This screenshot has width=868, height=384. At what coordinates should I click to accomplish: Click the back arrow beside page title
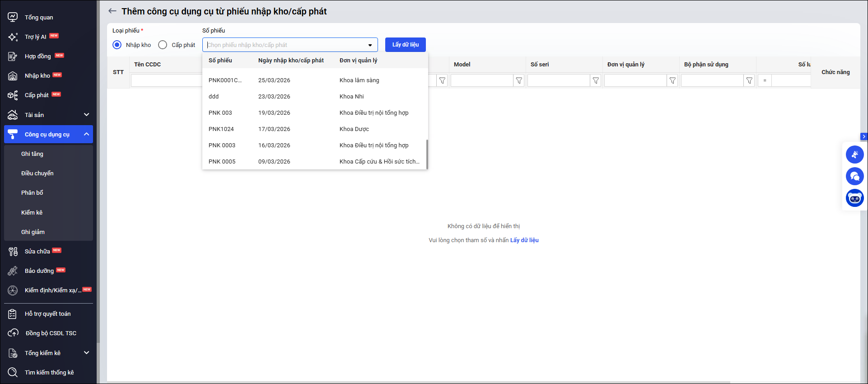click(112, 11)
